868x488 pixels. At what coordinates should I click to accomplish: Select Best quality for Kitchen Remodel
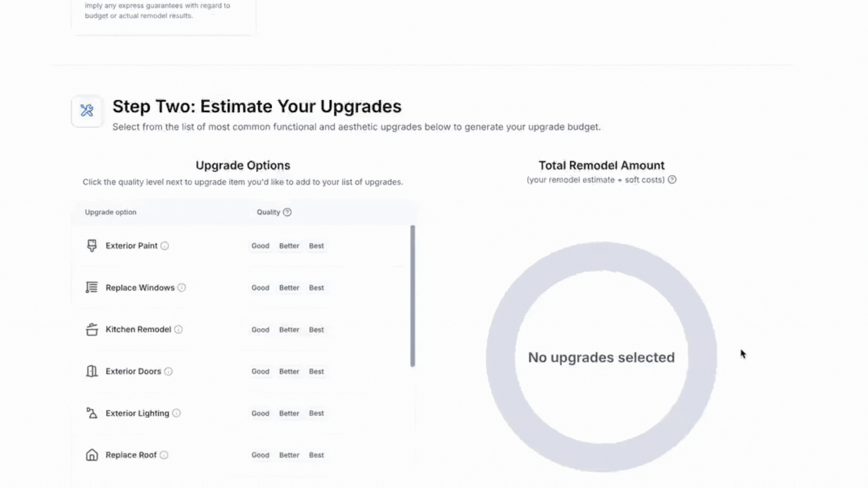[x=316, y=329]
